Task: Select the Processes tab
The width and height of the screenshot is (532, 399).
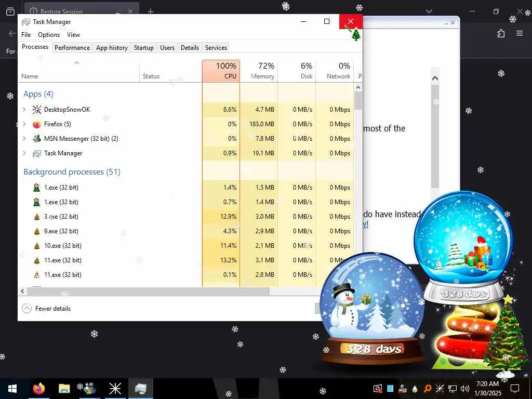Action: click(35, 47)
